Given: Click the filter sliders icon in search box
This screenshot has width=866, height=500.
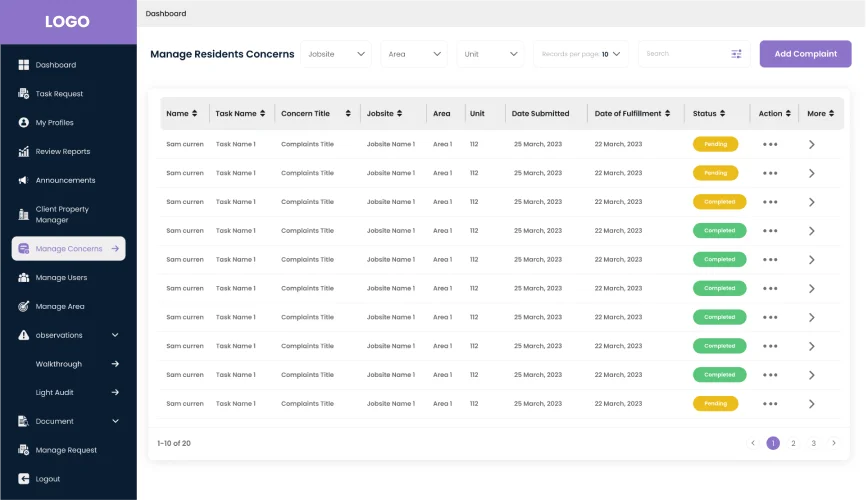Looking at the screenshot, I should (736, 54).
